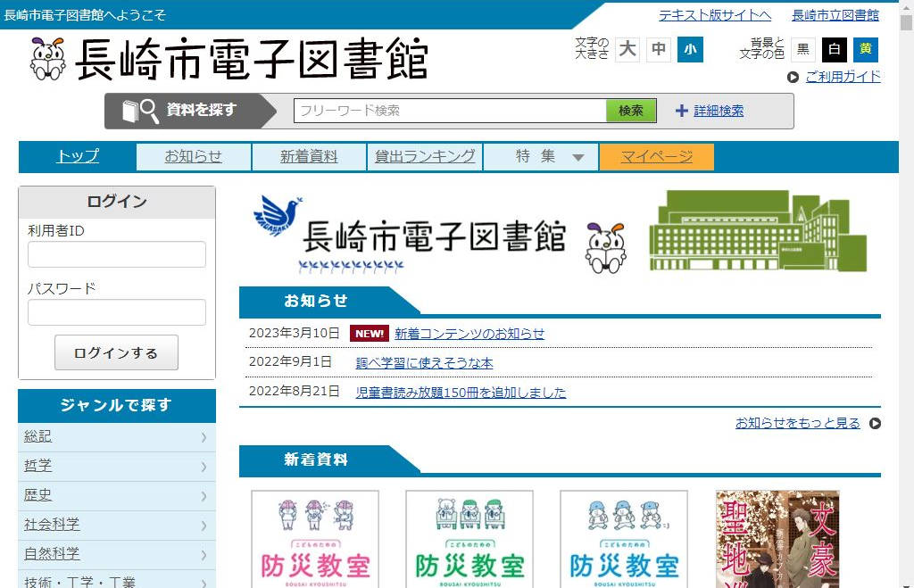Click the book and magnifier search icon
The height and width of the screenshot is (588, 914).
coord(140,111)
